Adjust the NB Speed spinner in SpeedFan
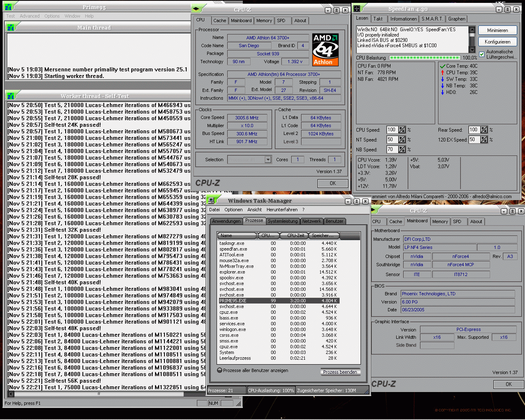The height and width of the screenshot is (420, 525). tap(402, 149)
